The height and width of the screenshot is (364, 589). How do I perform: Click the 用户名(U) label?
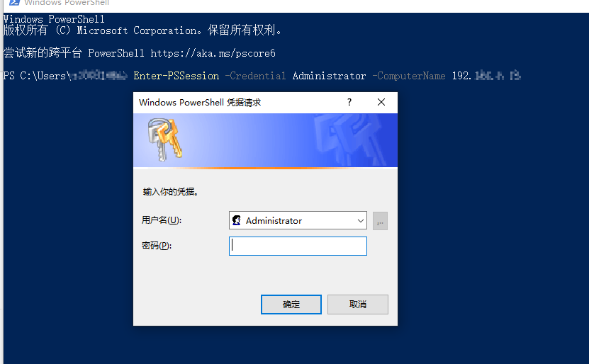click(162, 220)
